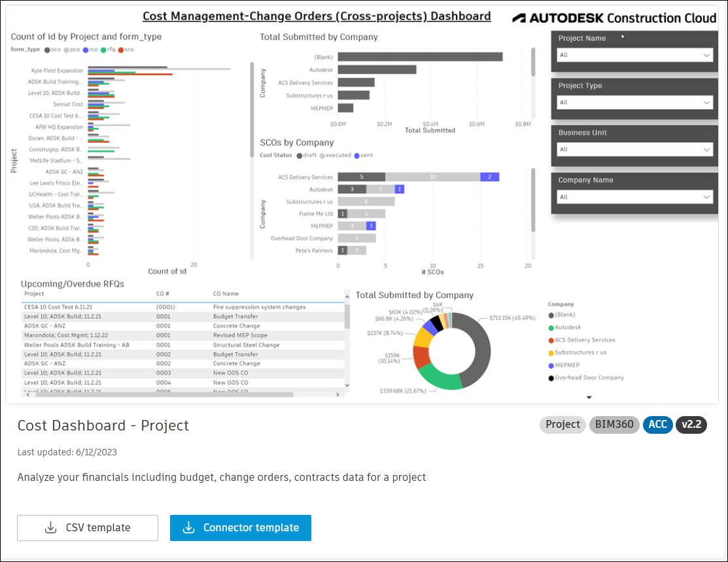Click the ACS Delivery Services sent segment labeled 2
This screenshot has height=562, width=728.
[x=490, y=177]
